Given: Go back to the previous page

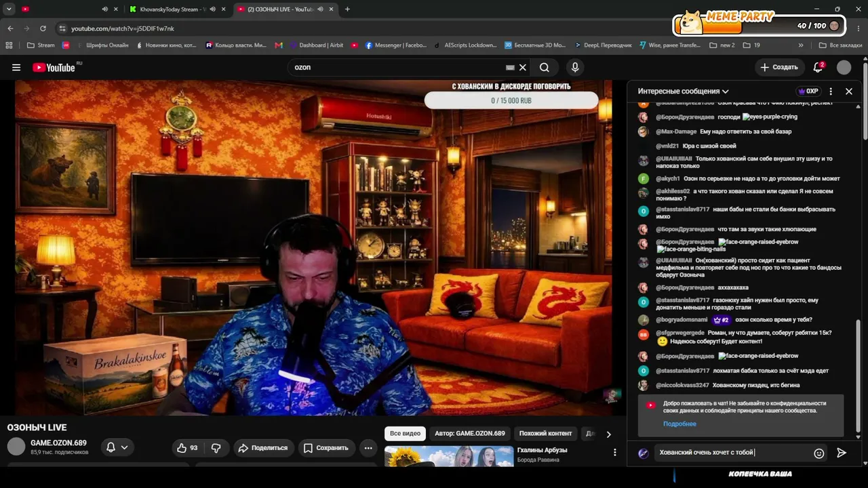Looking at the screenshot, I should point(10,28).
